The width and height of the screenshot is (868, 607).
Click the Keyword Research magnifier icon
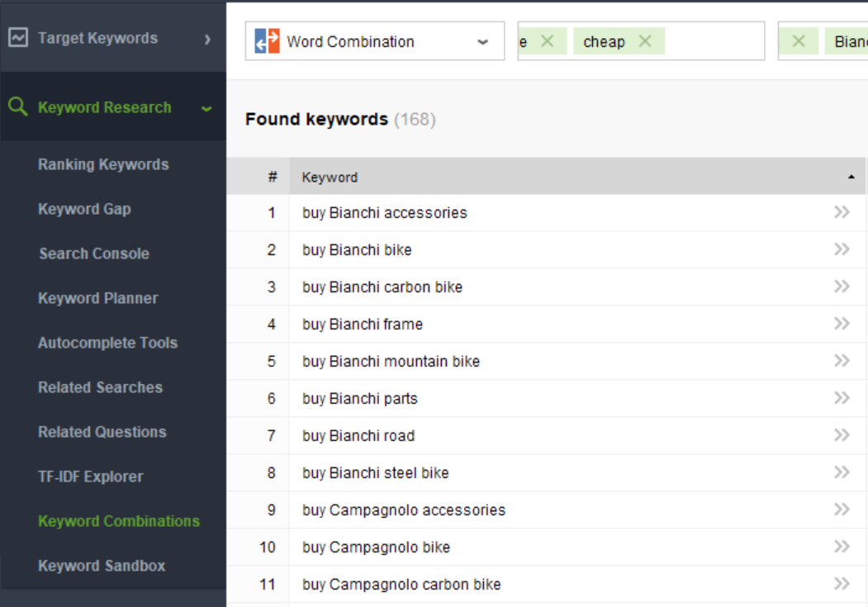pos(17,107)
